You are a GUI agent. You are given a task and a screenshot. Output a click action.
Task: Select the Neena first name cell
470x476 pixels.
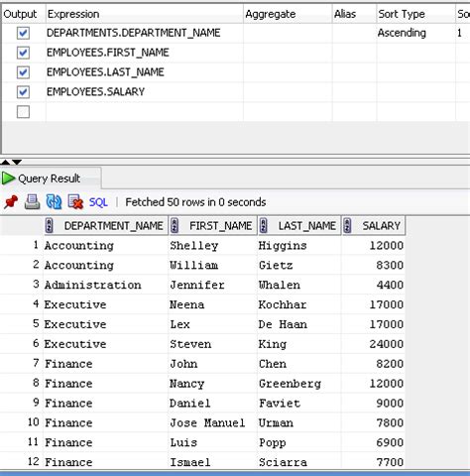tap(212, 304)
